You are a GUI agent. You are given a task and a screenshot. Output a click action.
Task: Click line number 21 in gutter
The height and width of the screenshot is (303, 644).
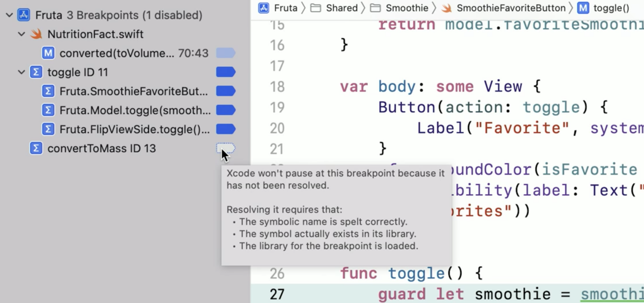(277, 149)
